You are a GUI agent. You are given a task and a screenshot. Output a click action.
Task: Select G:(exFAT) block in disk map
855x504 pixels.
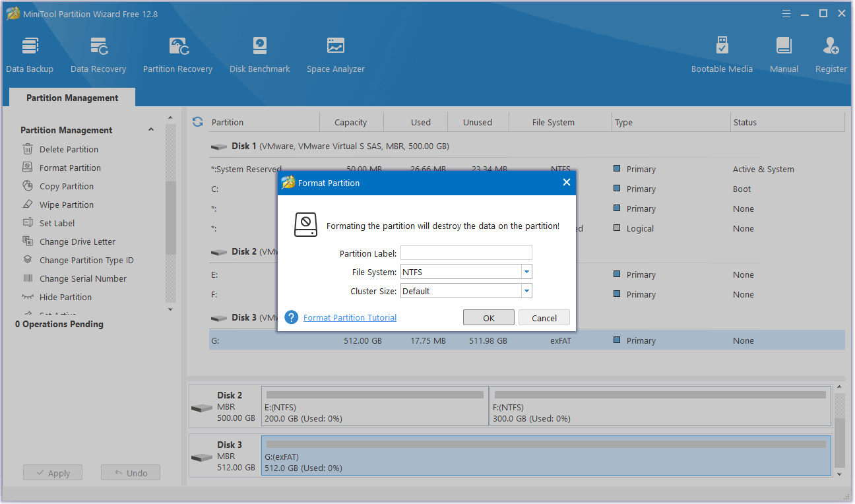click(546, 456)
